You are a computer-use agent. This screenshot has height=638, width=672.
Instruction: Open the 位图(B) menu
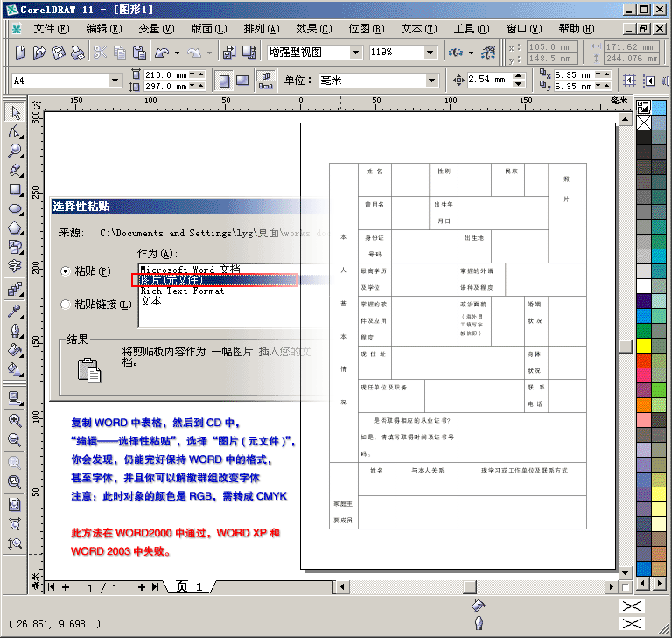click(x=367, y=29)
